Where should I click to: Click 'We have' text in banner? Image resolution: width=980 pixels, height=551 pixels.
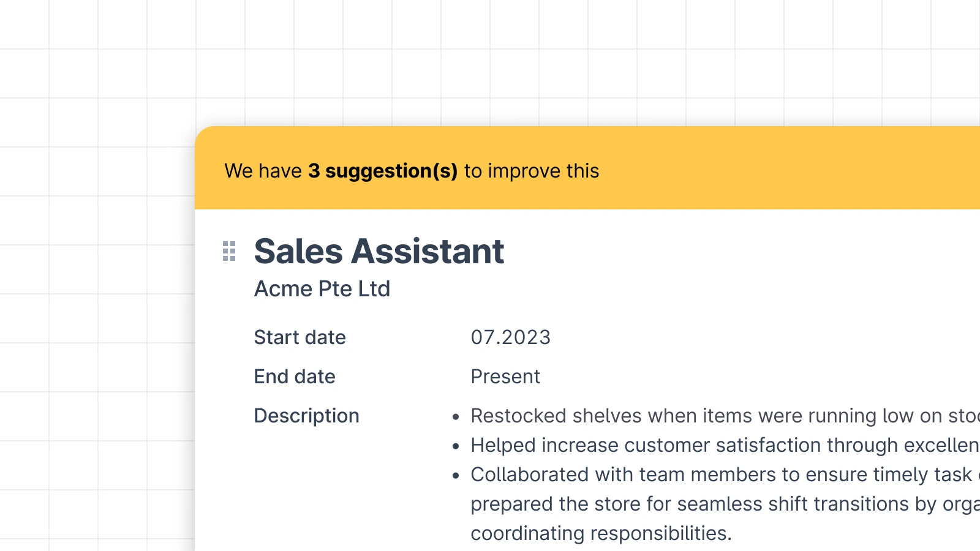(263, 171)
